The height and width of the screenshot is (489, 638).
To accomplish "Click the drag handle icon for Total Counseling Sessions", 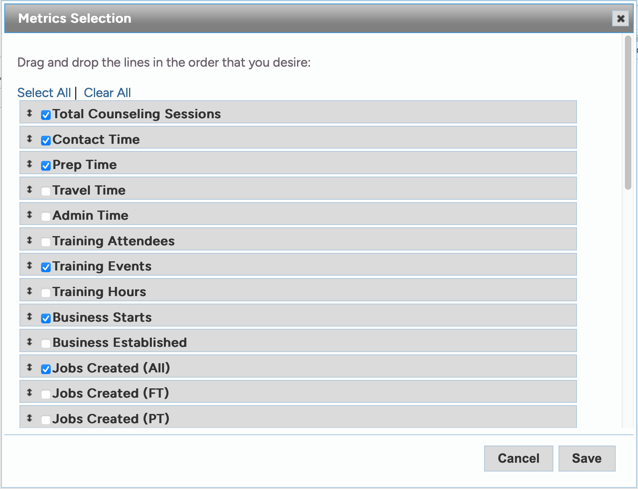I will 30,114.
